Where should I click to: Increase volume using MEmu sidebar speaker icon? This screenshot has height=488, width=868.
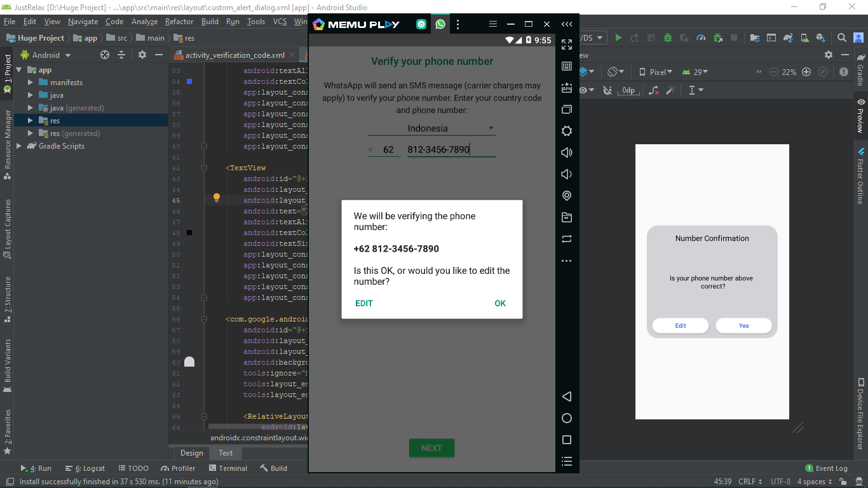[567, 152]
